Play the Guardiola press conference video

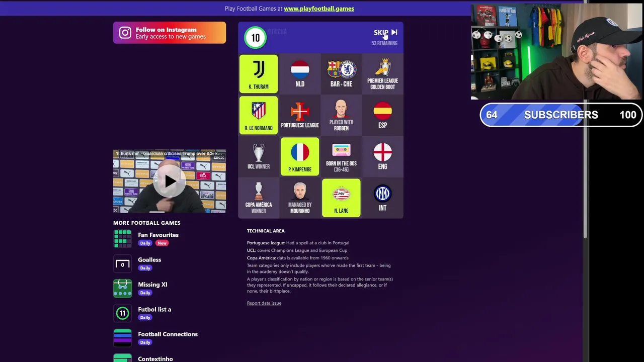pyautogui.click(x=170, y=181)
